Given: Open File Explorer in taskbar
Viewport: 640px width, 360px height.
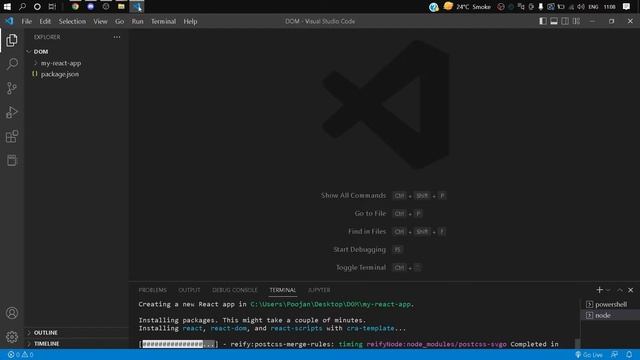Looking at the screenshot, I should point(121,7).
